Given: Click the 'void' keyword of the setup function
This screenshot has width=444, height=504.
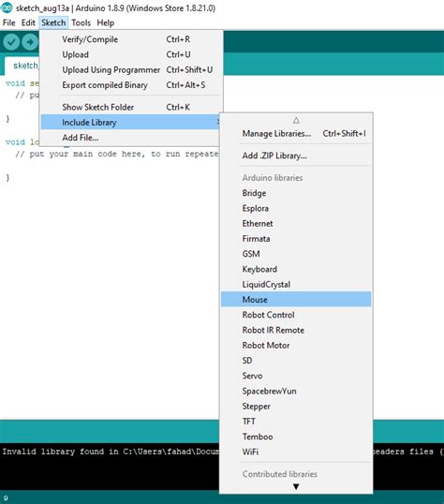Looking at the screenshot, I should [x=15, y=83].
